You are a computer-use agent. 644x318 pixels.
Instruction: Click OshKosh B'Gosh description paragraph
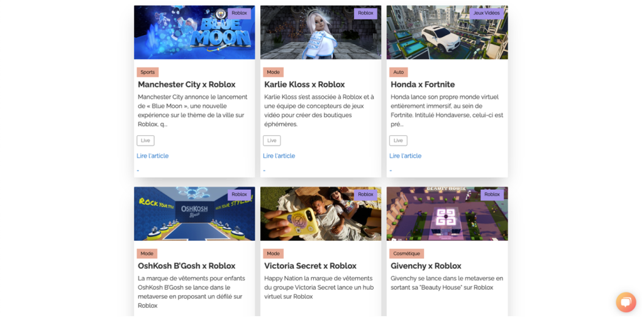click(191, 292)
